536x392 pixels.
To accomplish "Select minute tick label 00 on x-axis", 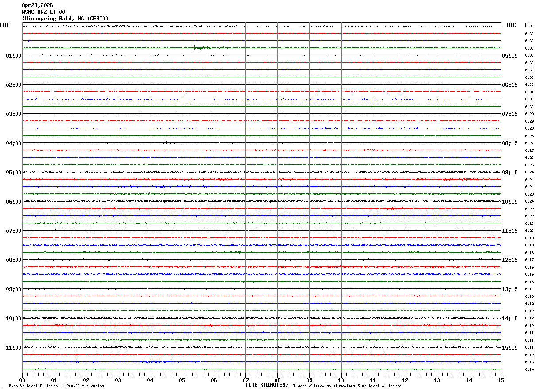I will point(22,380).
